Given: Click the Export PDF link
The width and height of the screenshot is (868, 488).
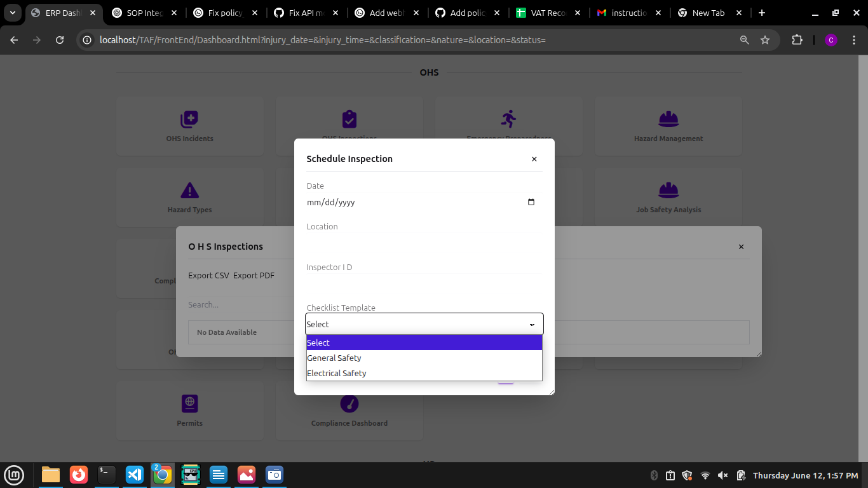Looking at the screenshot, I should click(x=254, y=275).
